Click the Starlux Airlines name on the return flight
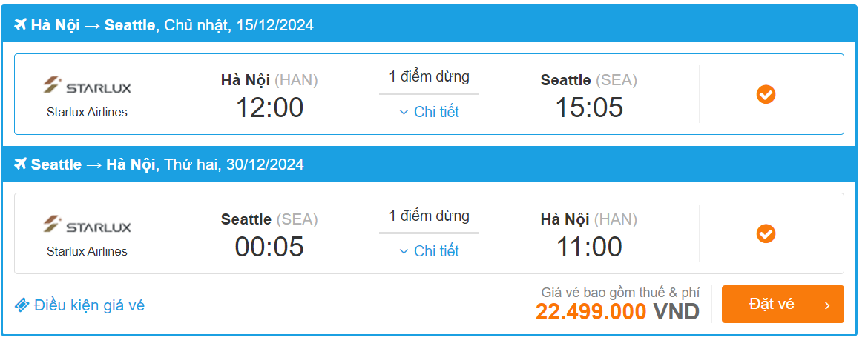The height and width of the screenshot is (349, 868). point(87,252)
